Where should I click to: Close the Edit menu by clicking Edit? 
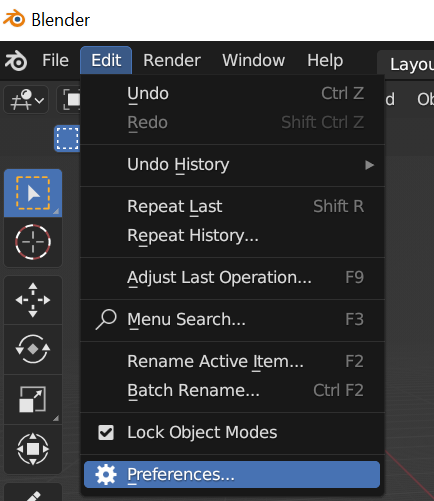[x=106, y=60]
